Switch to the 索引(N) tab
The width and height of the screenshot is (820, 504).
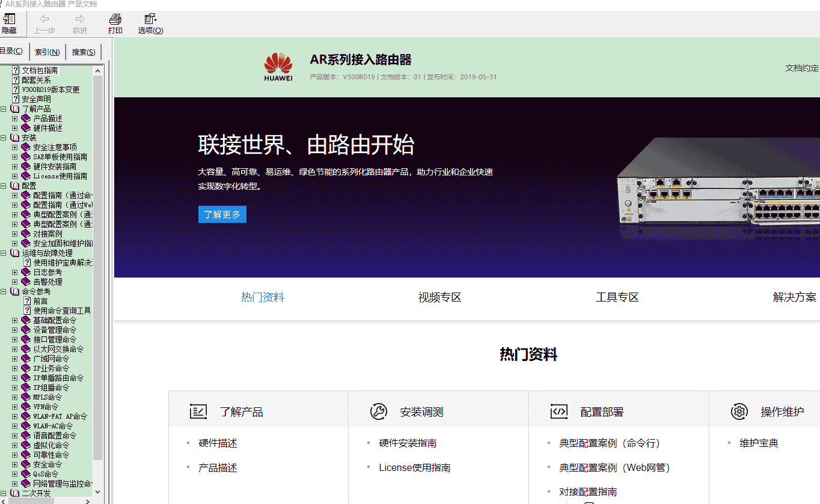(x=47, y=52)
